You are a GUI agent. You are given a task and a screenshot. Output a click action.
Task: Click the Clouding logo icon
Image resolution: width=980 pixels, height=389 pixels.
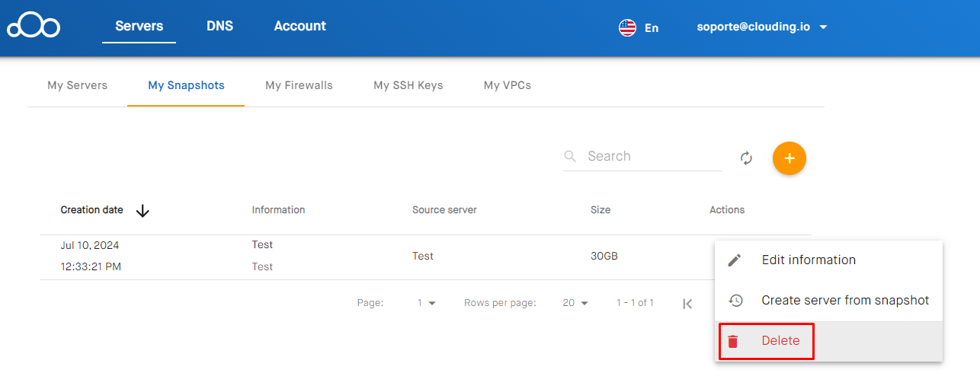click(x=34, y=26)
